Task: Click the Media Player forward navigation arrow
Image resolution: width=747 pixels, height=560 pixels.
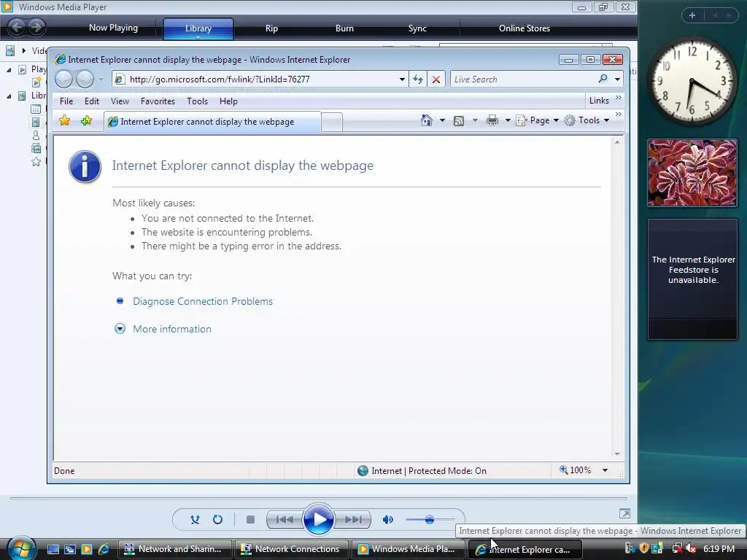Action: coord(36,27)
